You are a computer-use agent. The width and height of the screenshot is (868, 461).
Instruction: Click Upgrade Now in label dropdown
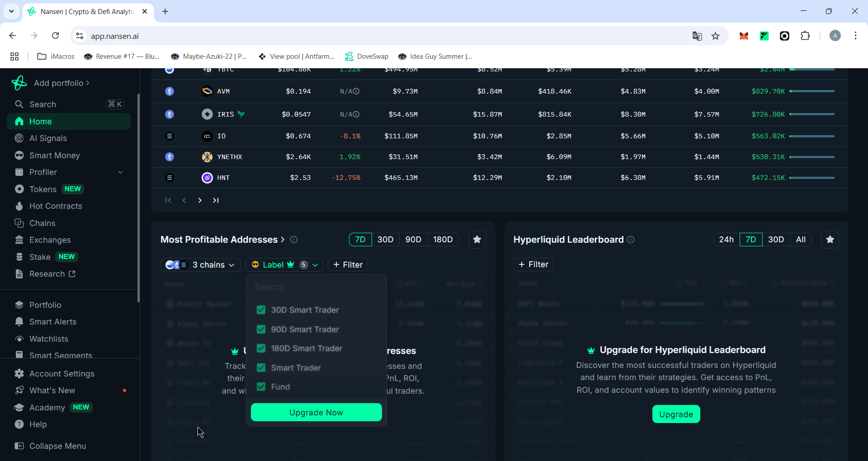(316, 412)
